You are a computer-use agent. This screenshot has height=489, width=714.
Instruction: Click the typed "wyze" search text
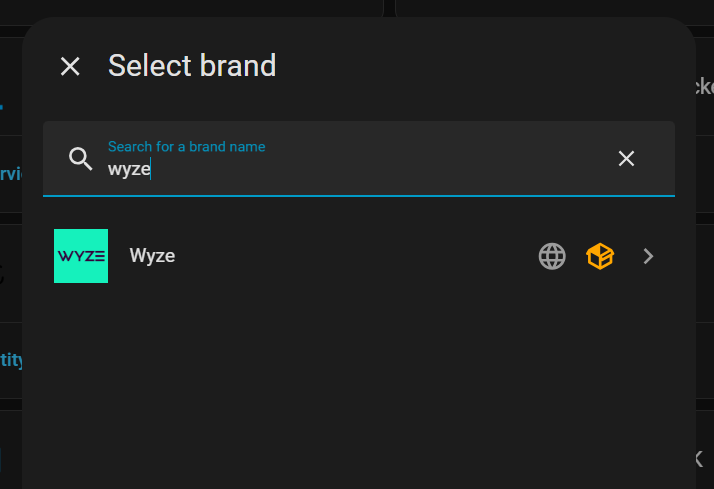[x=129, y=169]
